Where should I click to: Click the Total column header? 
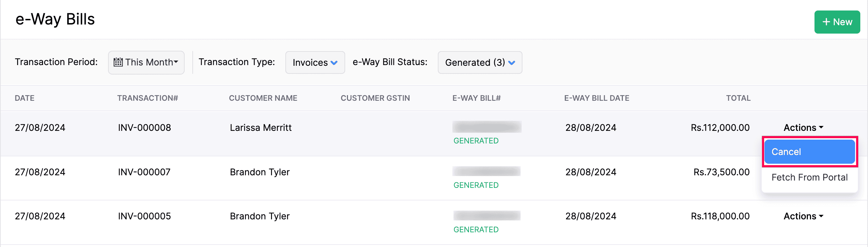point(738,98)
